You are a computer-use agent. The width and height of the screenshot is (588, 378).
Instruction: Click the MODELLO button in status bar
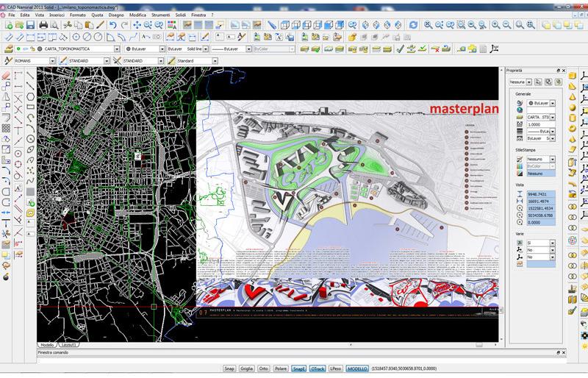click(x=357, y=368)
